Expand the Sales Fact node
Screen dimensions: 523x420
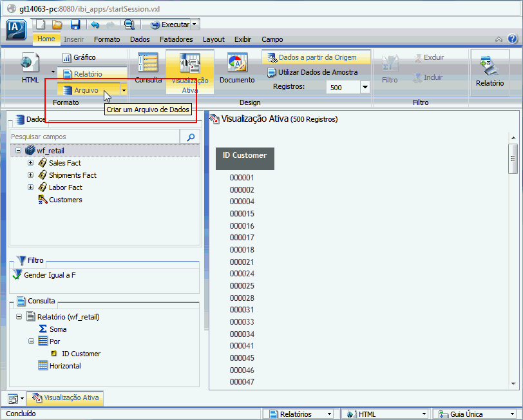[x=30, y=163]
